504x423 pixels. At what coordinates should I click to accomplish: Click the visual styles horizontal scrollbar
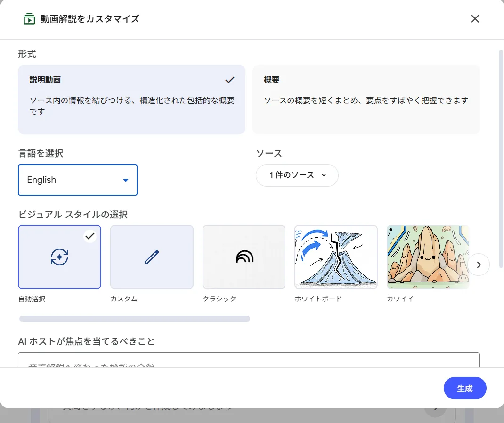[134, 319]
